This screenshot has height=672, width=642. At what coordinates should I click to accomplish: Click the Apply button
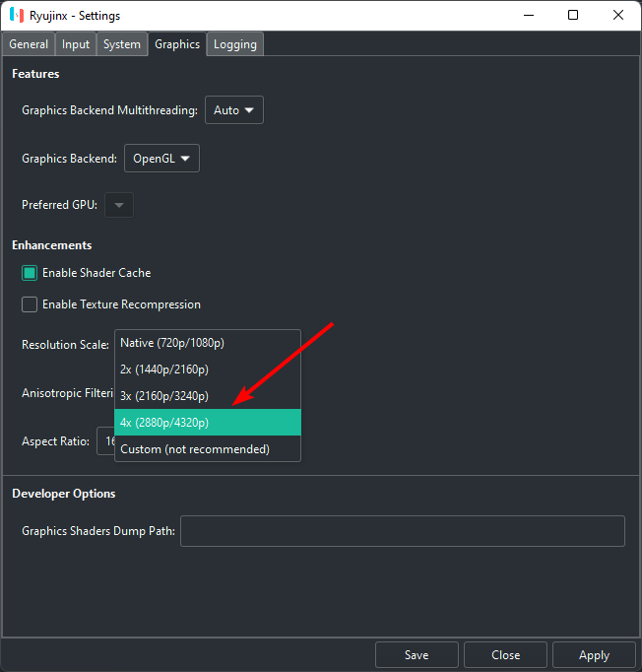594,655
